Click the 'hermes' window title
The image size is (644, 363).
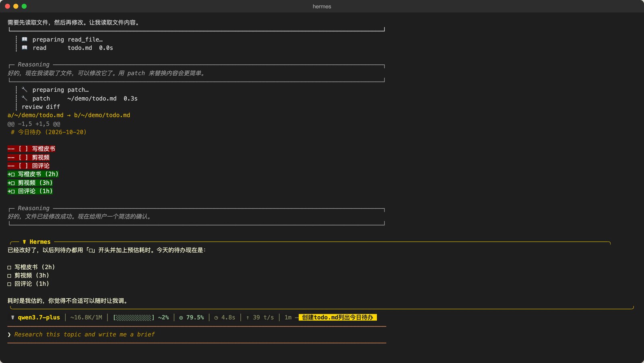pos(322,6)
